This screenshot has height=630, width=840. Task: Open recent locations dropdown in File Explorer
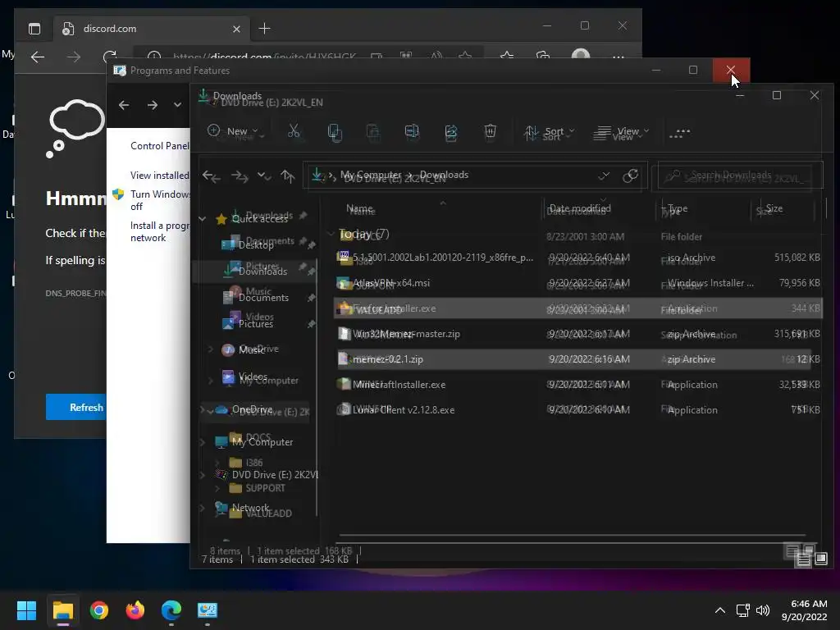point(263,176)
